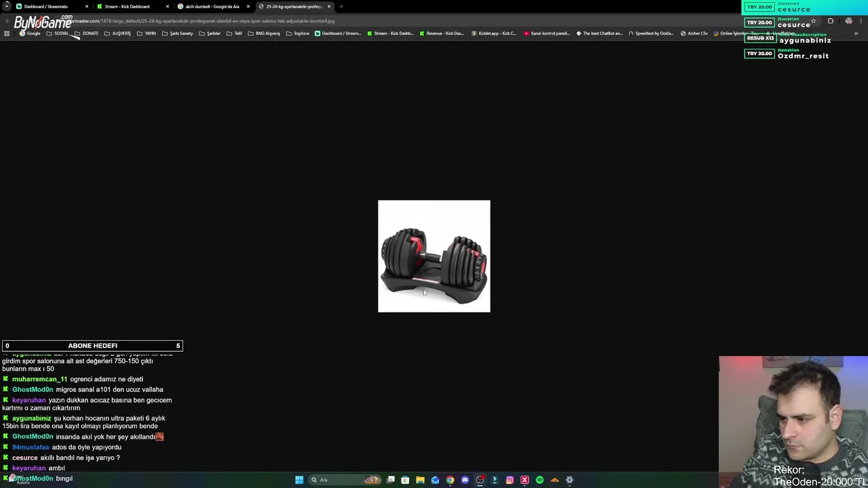
Task: Open the SOSYAL bookmark folder
Action: 58,33
